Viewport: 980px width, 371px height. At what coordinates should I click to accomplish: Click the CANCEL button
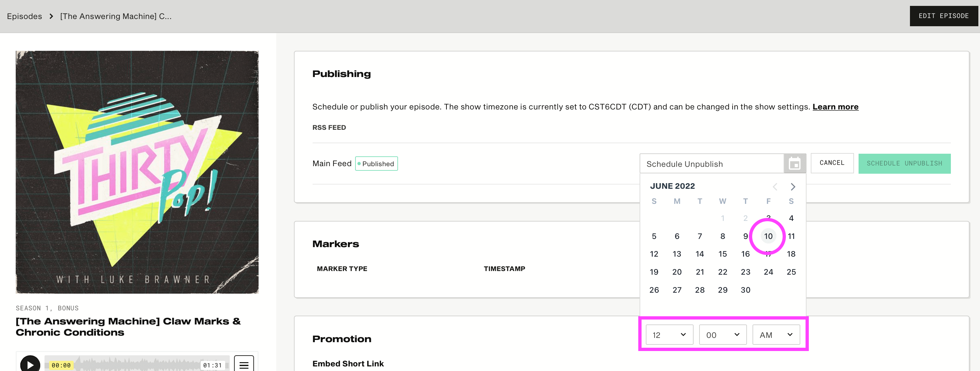832,163
